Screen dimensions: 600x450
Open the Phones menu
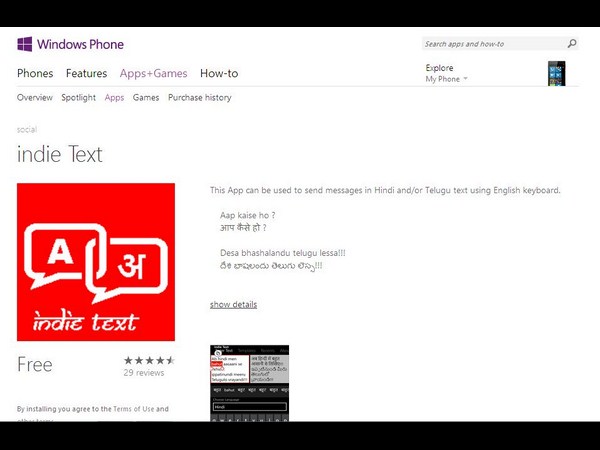(35, 73)
